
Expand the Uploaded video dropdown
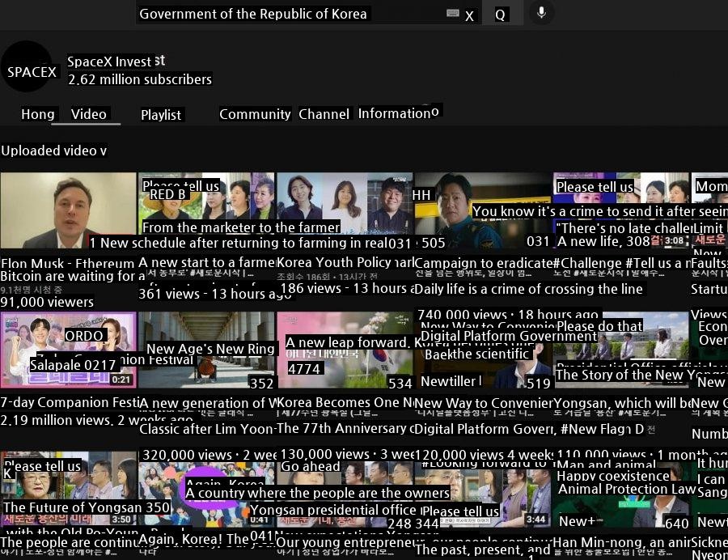pyautogui.click(x=104, y=151)
